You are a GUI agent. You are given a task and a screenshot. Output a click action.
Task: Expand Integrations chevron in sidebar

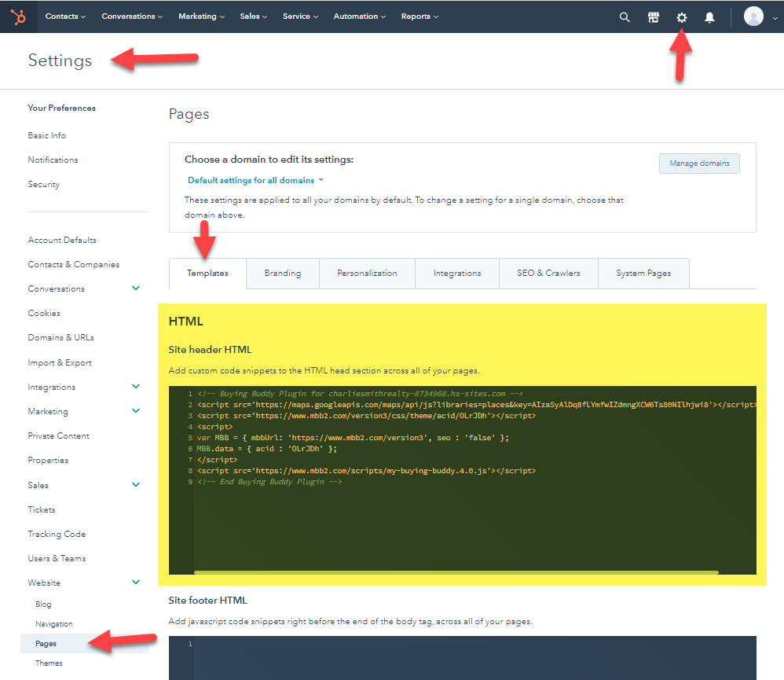coord(136,386)
